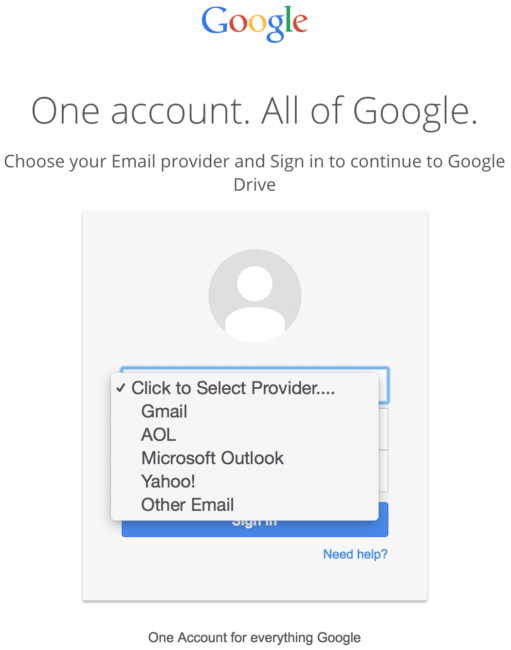Click the first input field behind the dropdown

coord(383,429)
